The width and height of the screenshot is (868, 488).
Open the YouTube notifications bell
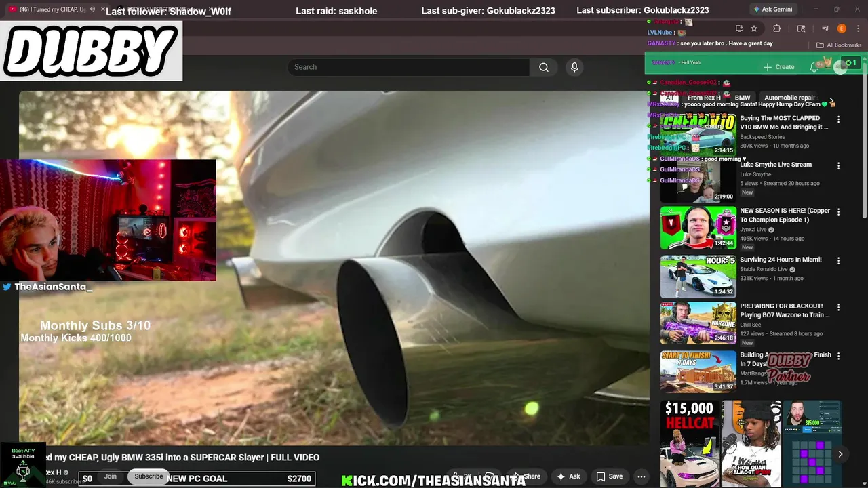click(x=814, y=66)
